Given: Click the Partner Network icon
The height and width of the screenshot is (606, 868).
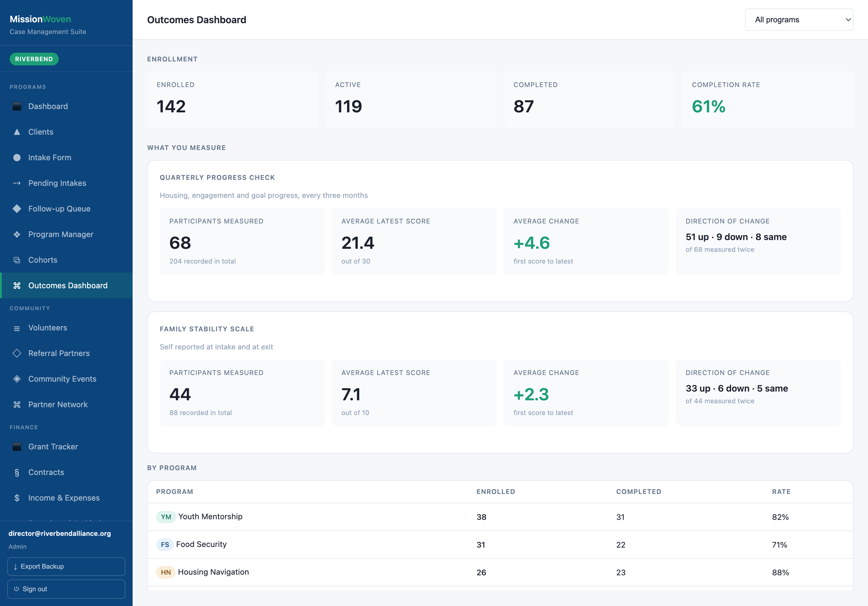Looking at the screenshot, I should coord(17,405).
